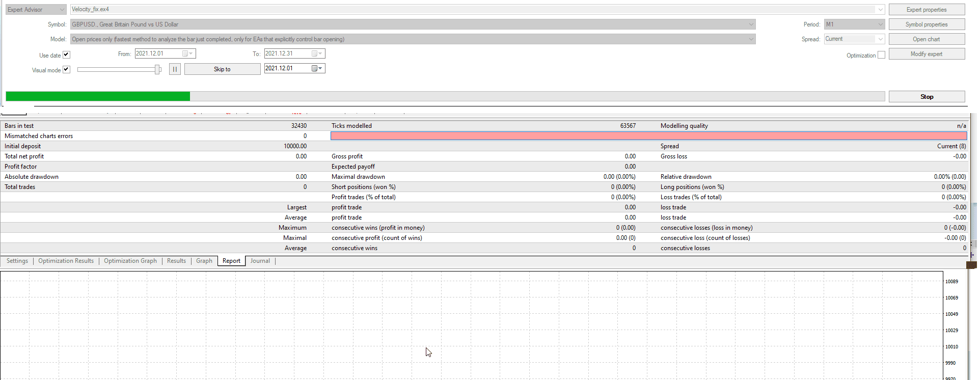This screenshot has width=980, height=380.
Task: Click the visual mode speed slider handle
Action: click(x=158, y=70)
